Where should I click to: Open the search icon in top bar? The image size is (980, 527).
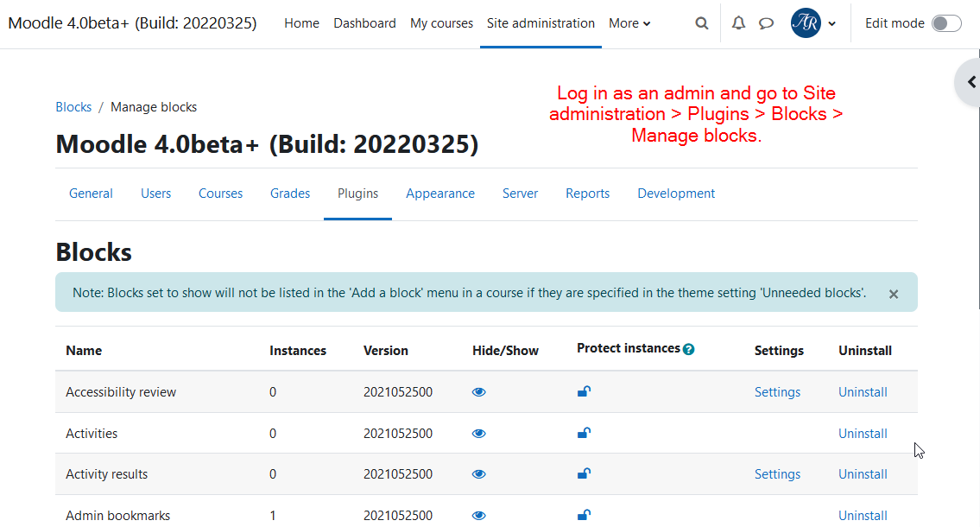(702, 23)
